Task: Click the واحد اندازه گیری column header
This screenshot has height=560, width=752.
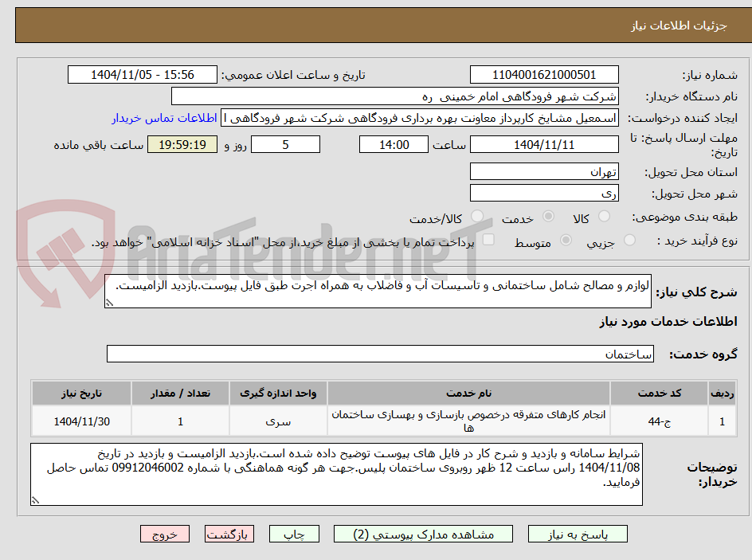Action: [278, 394]
